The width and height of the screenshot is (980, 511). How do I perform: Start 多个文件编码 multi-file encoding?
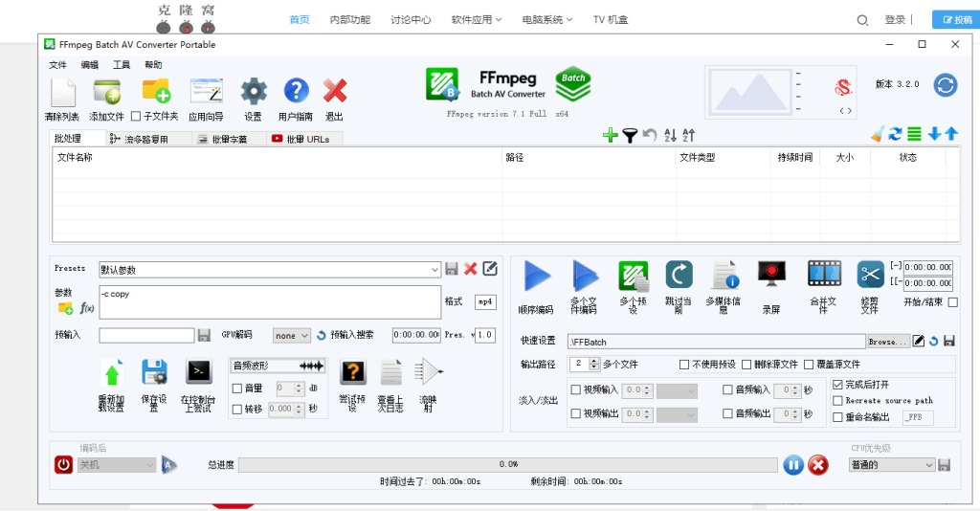585,277
